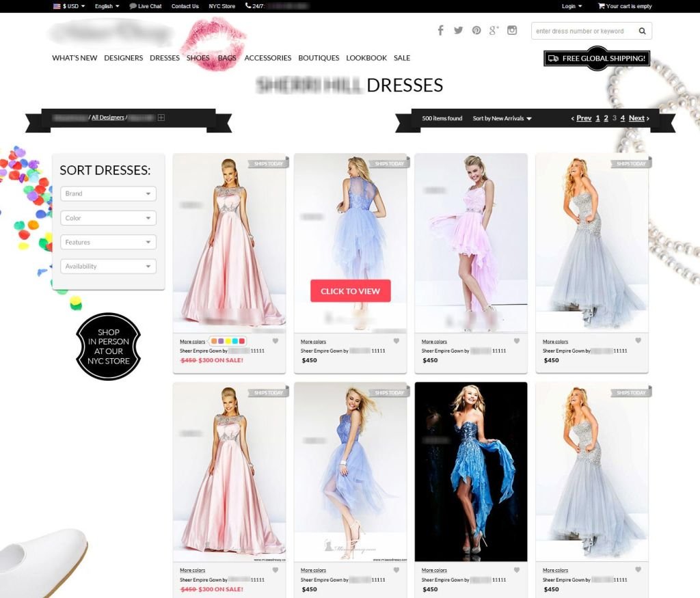Open the Sort by New Arrivals dropdown

point(502,119)
